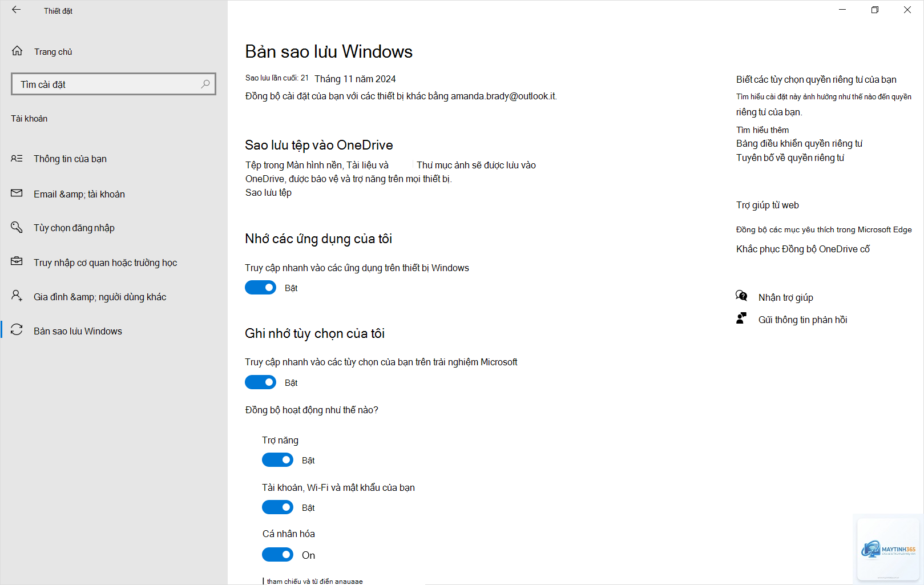
Task: Close the Settings window
Action: pyautogui.click(x=907, y=10)
